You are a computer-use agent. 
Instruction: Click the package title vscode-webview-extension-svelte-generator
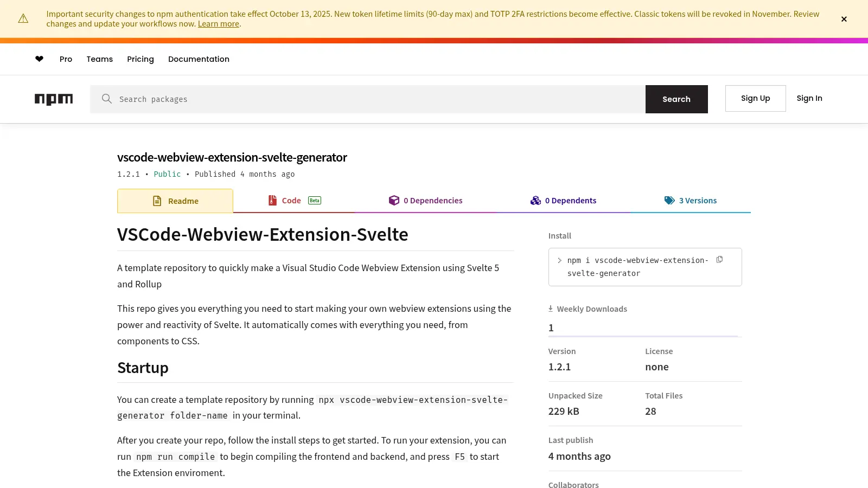(232, 157)
